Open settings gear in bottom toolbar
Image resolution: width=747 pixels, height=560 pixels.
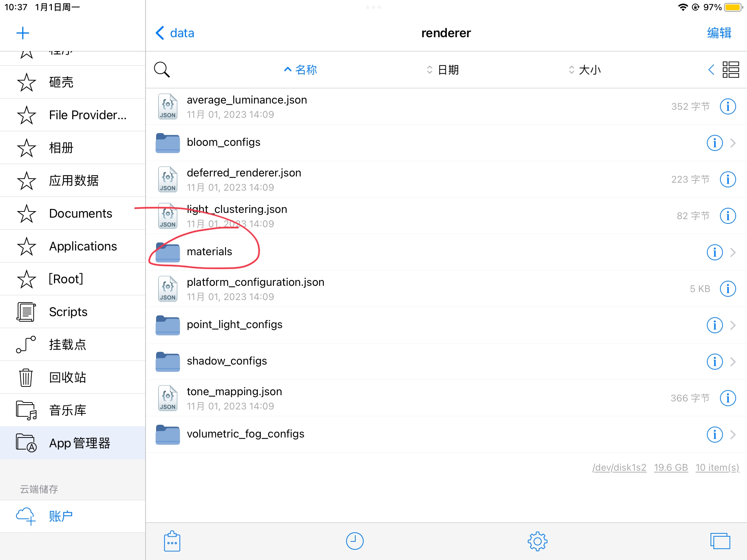tap(537, 541)
